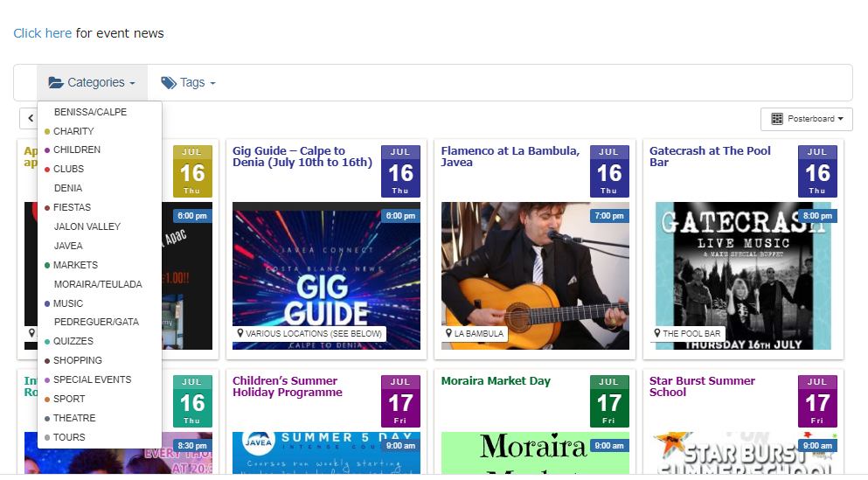
Task: Open Gig Guide – Calpe to Denia event
Action: pos(302,157)
